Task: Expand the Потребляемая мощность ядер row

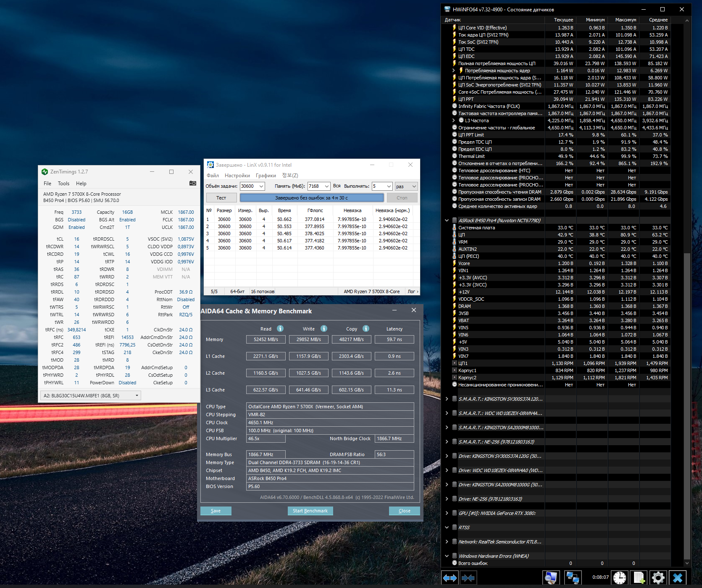Action: (x=454, y=71)
